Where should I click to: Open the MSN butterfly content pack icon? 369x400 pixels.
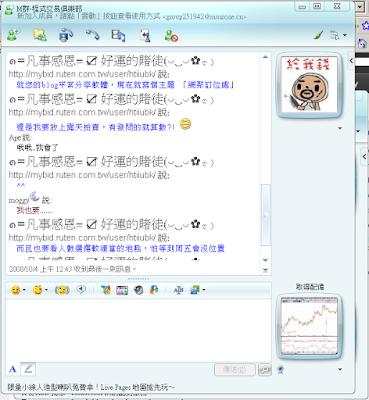click(106, 290)
